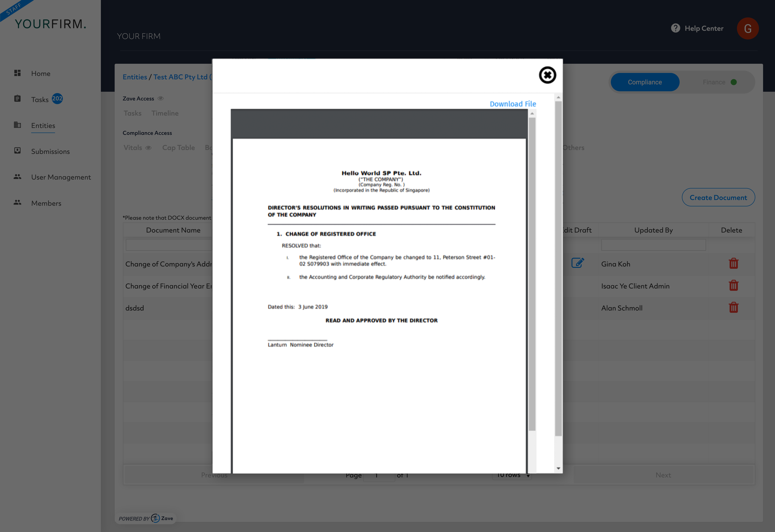
Task: Click the User Management people icon
Action: coord(17,177)
